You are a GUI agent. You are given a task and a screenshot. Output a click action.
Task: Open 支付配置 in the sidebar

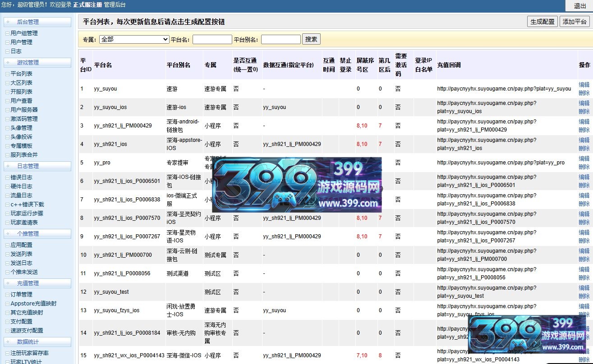click(x=22, y=322)
